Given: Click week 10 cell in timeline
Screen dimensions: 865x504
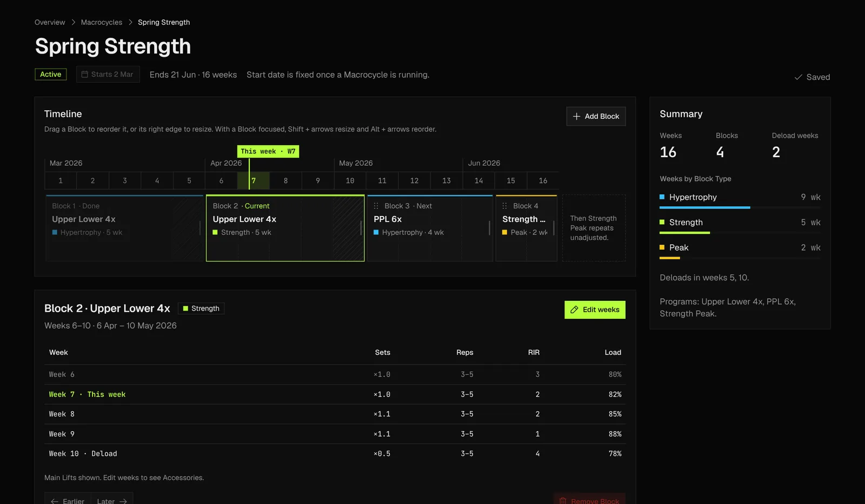Looking at the screenshot, I should pyautogui.click(x=350, y=180).
